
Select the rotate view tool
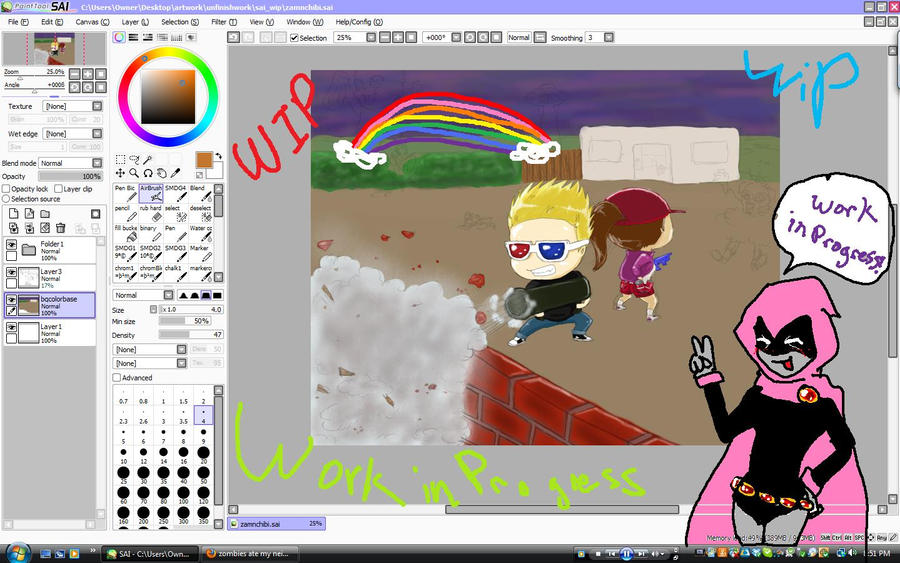(x=148, y=173)
